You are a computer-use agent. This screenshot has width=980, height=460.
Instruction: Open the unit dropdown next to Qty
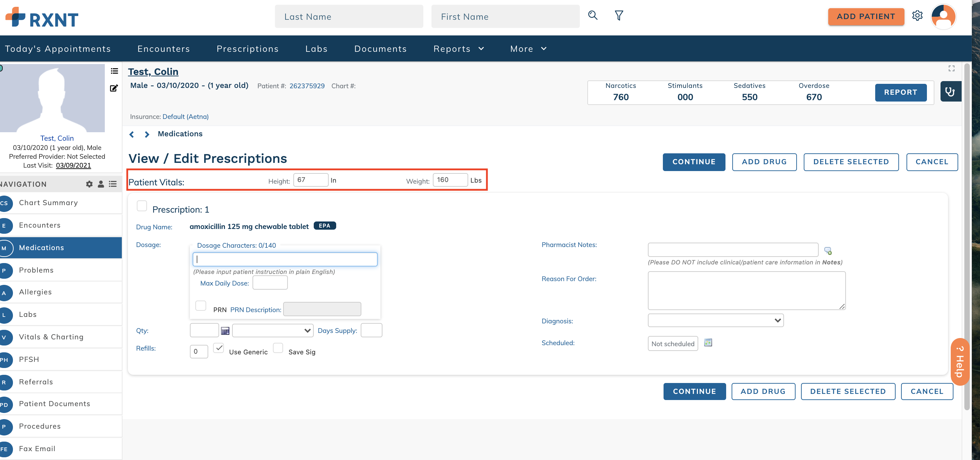coord(272,331)
